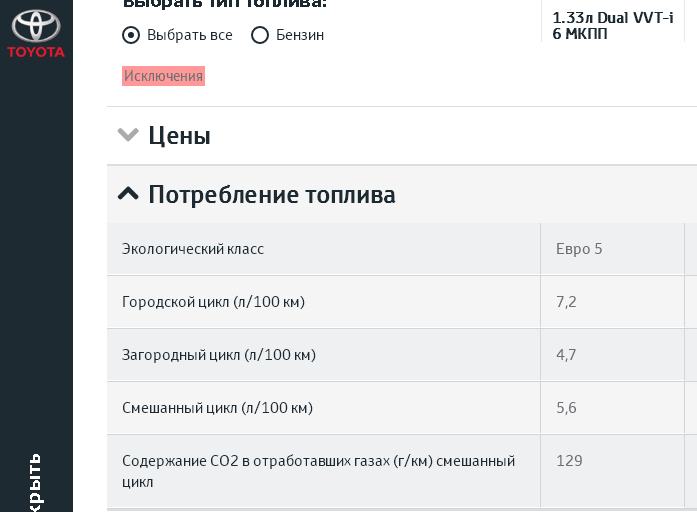Select the 1.33л Dual VVT-i 6 МКПП column header
The width and height of the screenshot is (697, 512).
tap(612, 25)
